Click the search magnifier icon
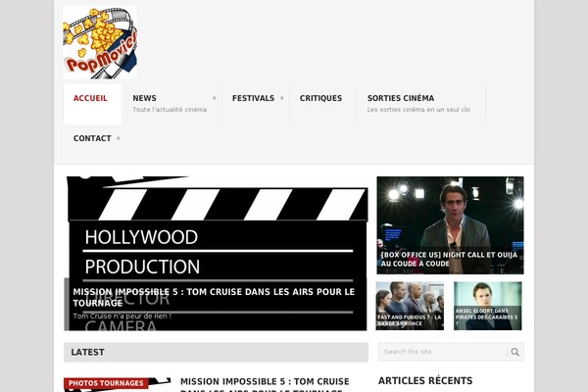 point(515,352)
